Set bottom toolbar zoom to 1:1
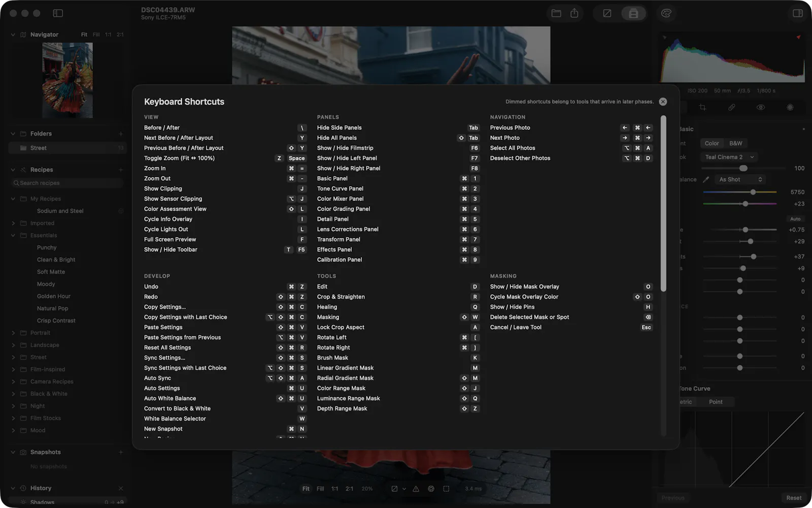Screen dimensions: 812x508 tap(335, 489)
